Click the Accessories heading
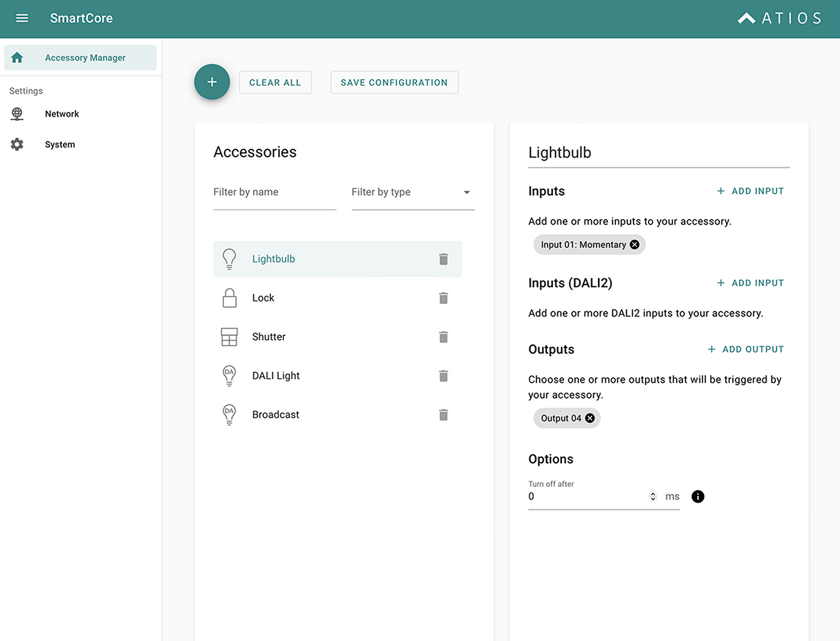 pos(255,152)
